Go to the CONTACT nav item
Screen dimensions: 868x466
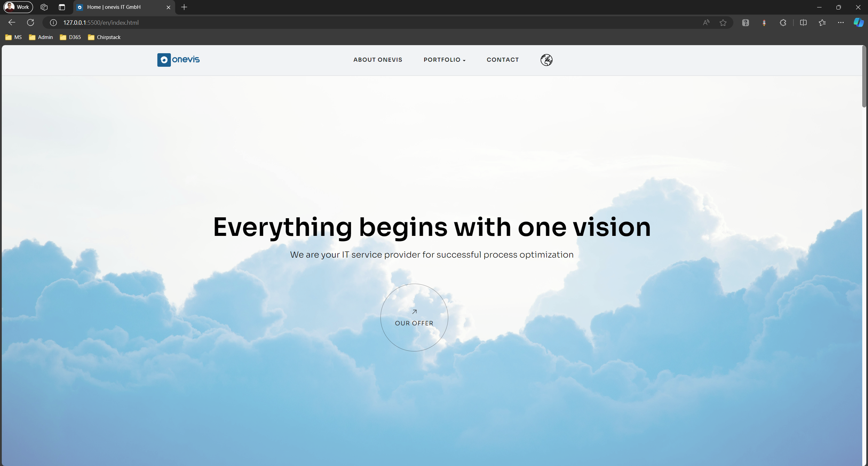(x=502, y=60)
